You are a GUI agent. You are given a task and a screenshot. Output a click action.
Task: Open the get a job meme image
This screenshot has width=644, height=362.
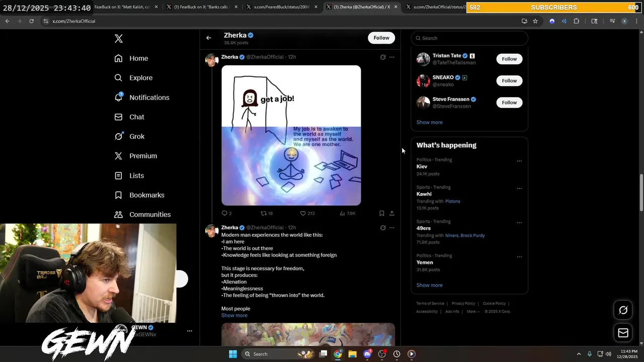coord(291,135)
